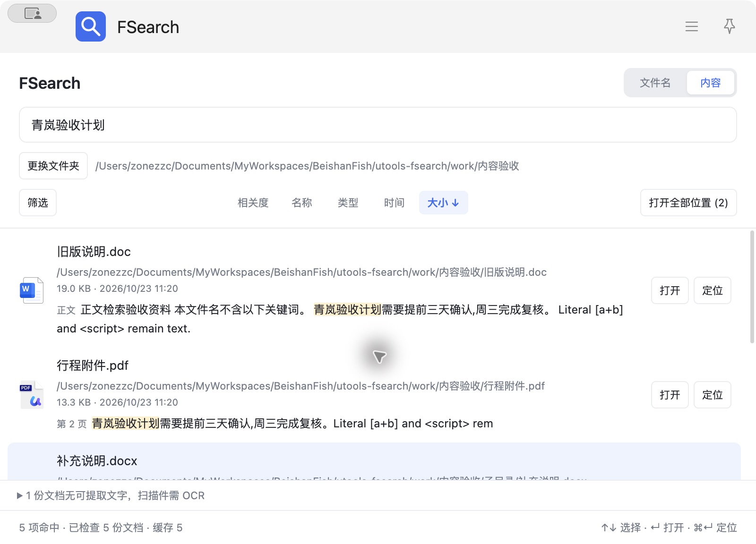Click the 19.0 KB size and date line
Viewport: 756px width, 544px height.
(x=117, y=289)
